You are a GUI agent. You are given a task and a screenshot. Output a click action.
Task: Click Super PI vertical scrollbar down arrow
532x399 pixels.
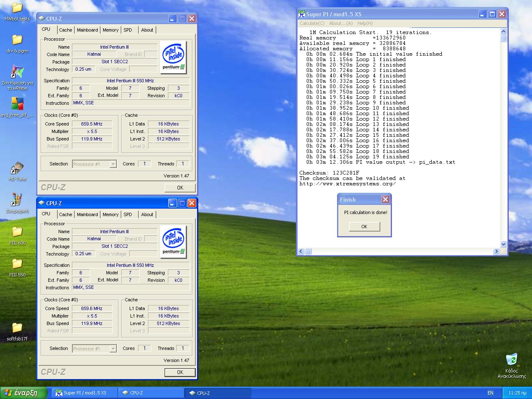504,244
